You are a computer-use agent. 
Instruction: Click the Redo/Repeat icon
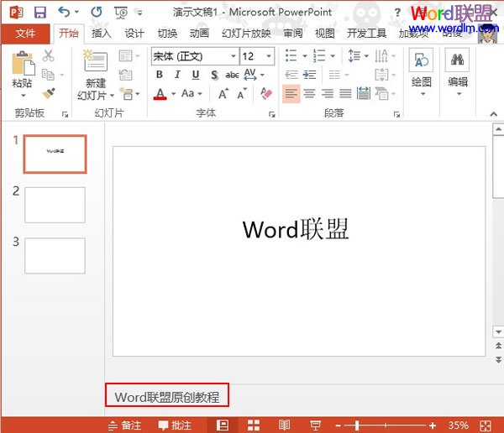coord(97,13)
